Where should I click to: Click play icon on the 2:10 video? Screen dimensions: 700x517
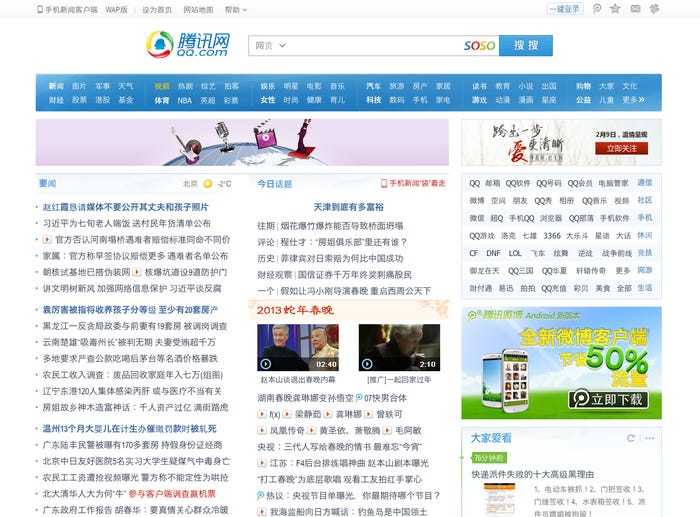(x=367, y=364)
